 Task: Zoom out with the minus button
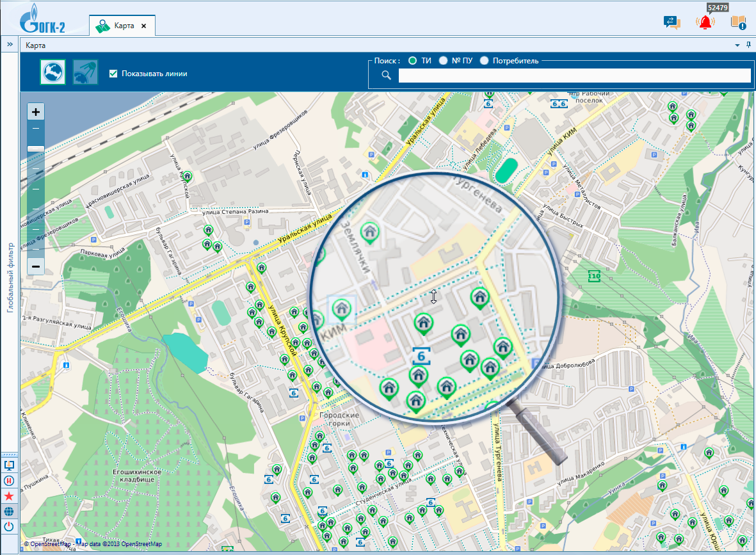click(36, 266)
